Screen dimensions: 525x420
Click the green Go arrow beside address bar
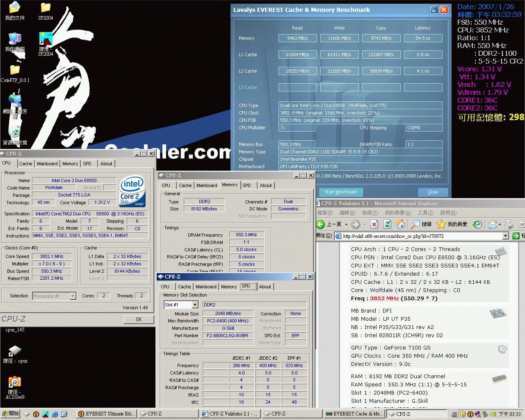point(516,236)
